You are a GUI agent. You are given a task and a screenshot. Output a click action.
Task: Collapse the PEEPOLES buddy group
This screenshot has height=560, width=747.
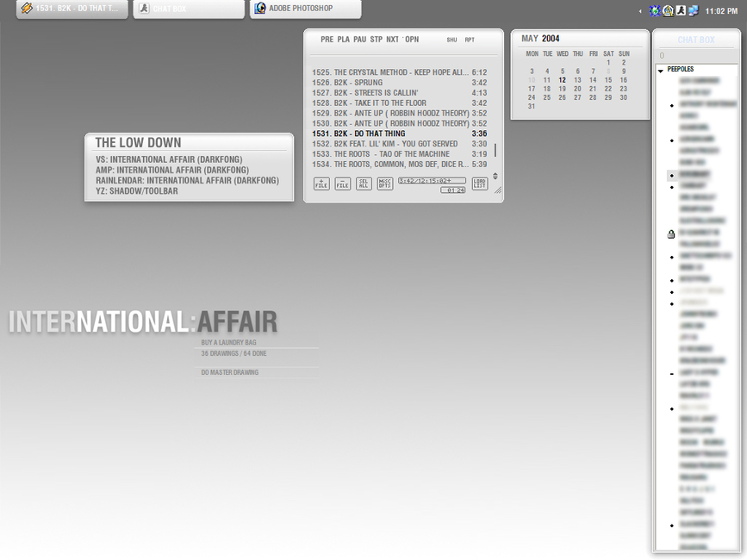[661, 71]
